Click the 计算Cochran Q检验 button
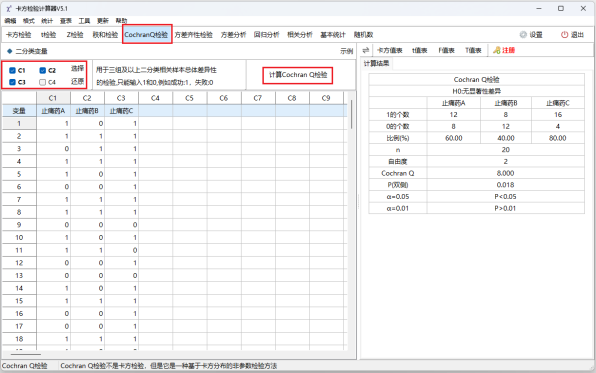Screen dimensions: 596x373 click(298, 75)
